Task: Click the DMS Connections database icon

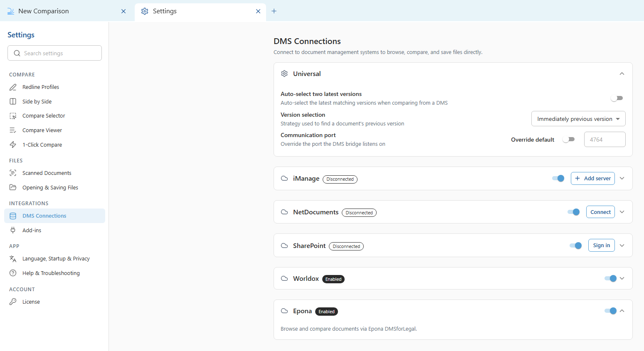Action: pyautogui.click(x=13, y=216)
